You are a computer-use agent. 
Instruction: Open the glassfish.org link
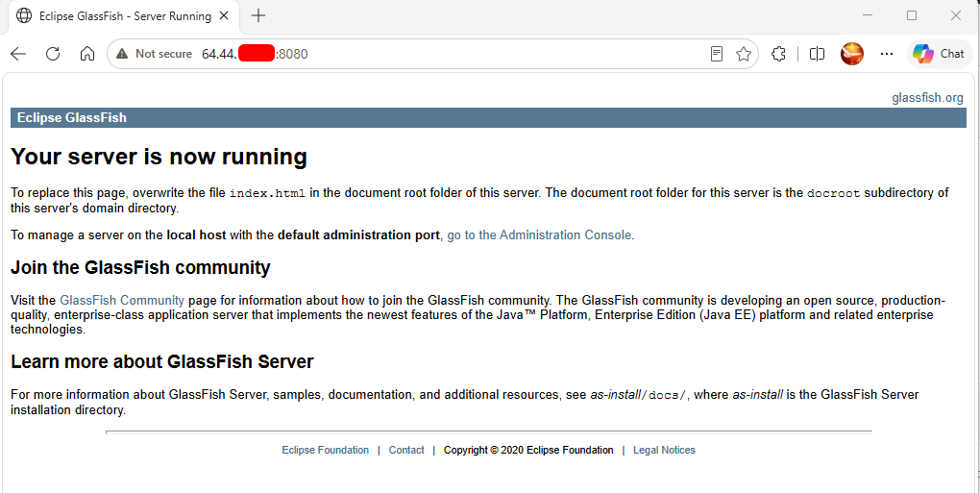tap(927, 98)
